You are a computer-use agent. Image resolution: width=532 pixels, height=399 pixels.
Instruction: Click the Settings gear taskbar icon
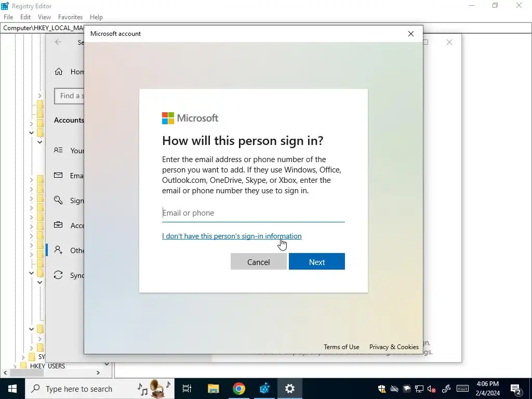tap(290, 389)
